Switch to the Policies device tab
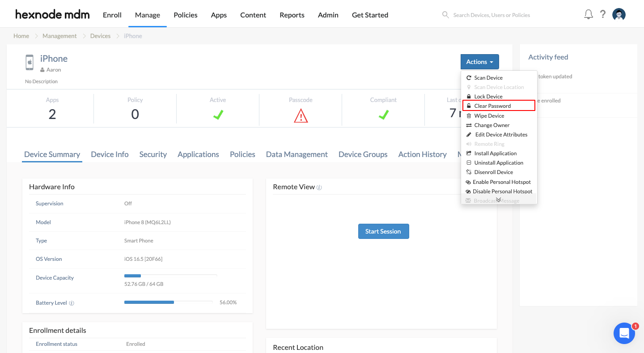 242,154
